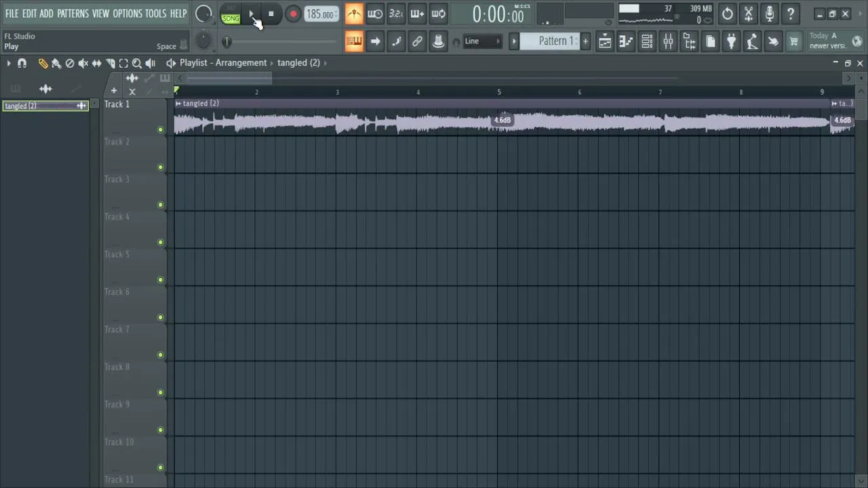Select the Paint brush tool

56,63
